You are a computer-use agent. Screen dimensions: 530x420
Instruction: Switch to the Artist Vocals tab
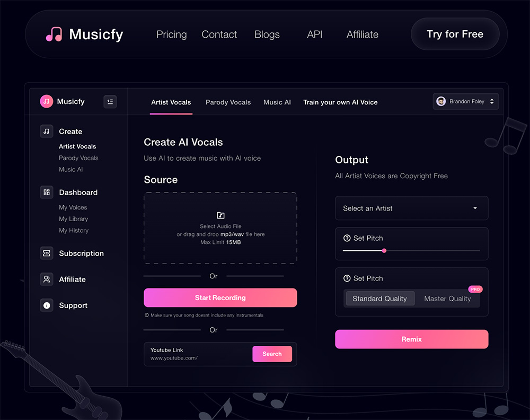pyautogui.click(x=171, y=102)
